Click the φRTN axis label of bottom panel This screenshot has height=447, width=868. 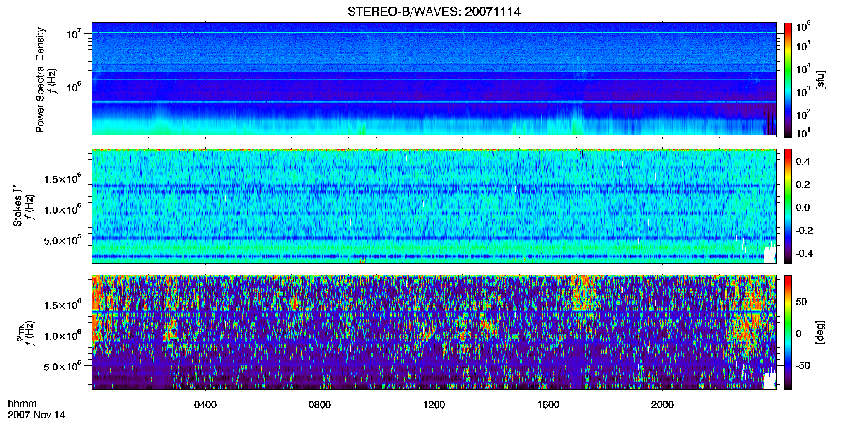pos(19,332)
